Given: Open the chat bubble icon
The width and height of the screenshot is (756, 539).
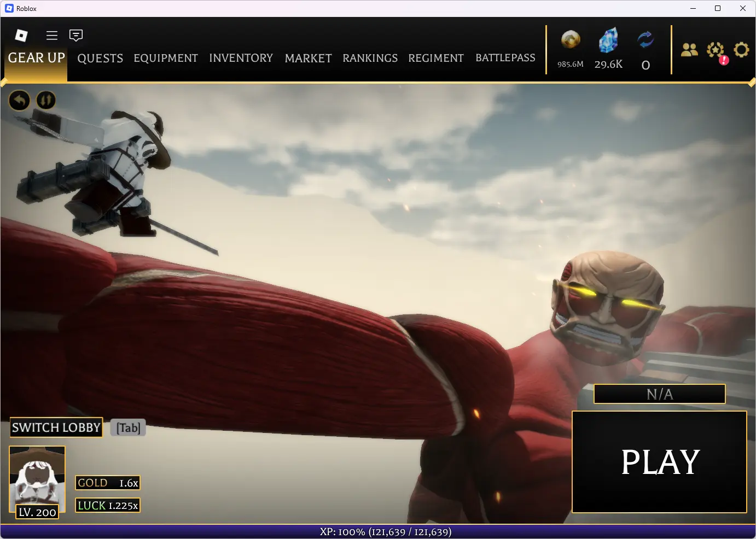Looking at the screenshot, I should [x=76, y=36].
